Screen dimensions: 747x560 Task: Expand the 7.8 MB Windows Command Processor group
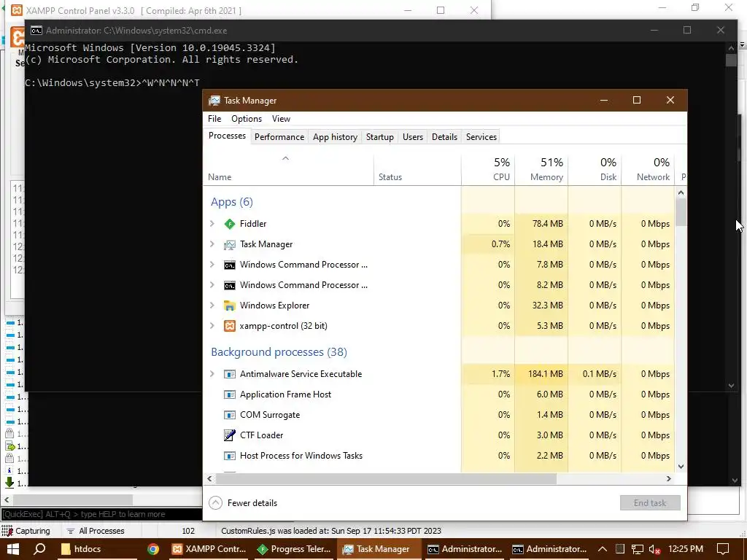click(212, 265)
